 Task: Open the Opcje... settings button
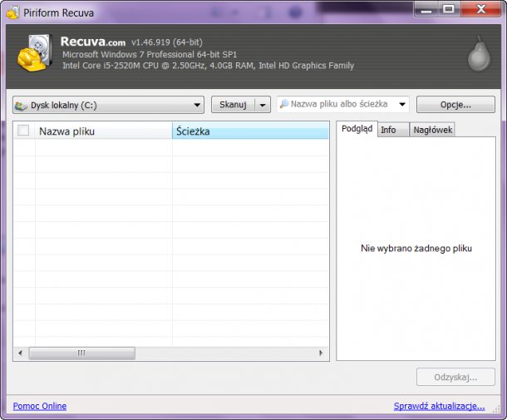(455, 105)
